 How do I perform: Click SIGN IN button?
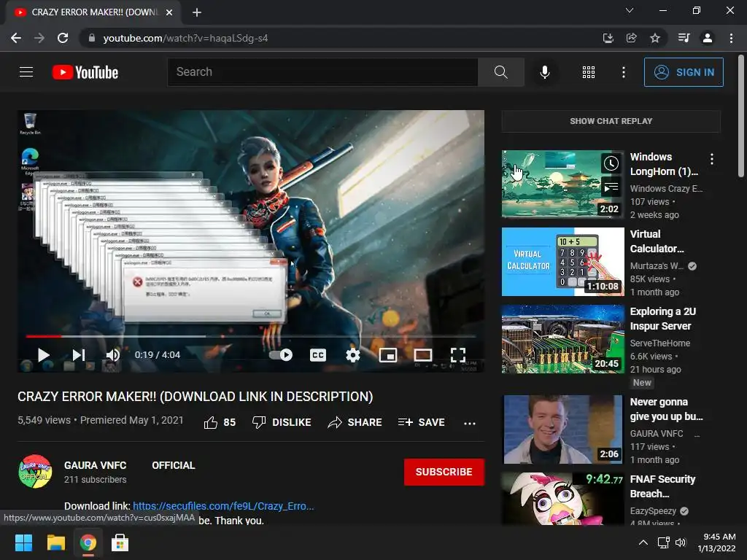click(684, 72)
